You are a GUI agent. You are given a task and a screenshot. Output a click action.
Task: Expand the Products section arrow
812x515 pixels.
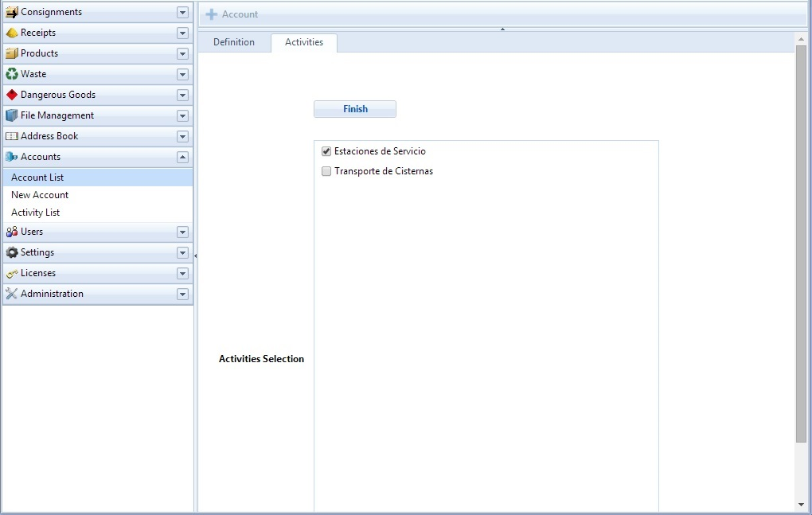182,53
